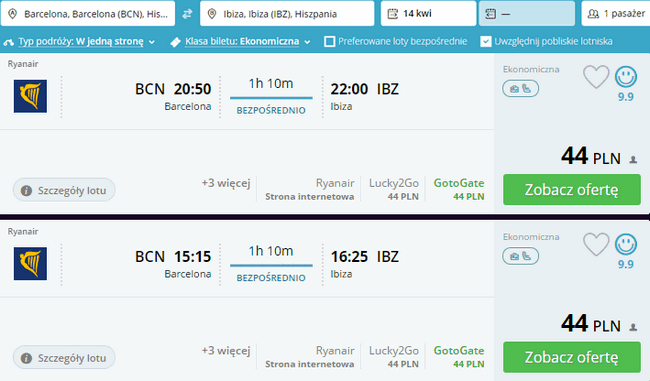Click the 9.9 smiley rating on the 20:50 flight

pyautogui.click(x=626, y=84)
